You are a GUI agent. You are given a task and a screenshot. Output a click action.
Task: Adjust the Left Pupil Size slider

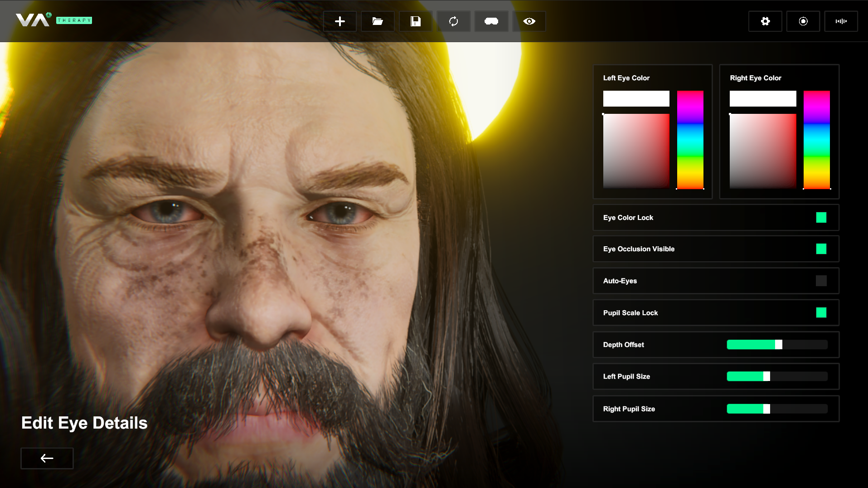(x=777, y=376)
